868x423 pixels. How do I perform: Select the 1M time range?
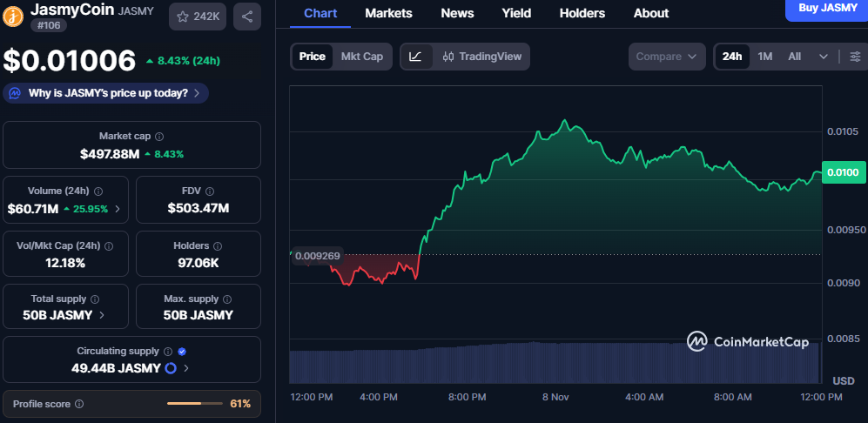[x=764, y=57]
